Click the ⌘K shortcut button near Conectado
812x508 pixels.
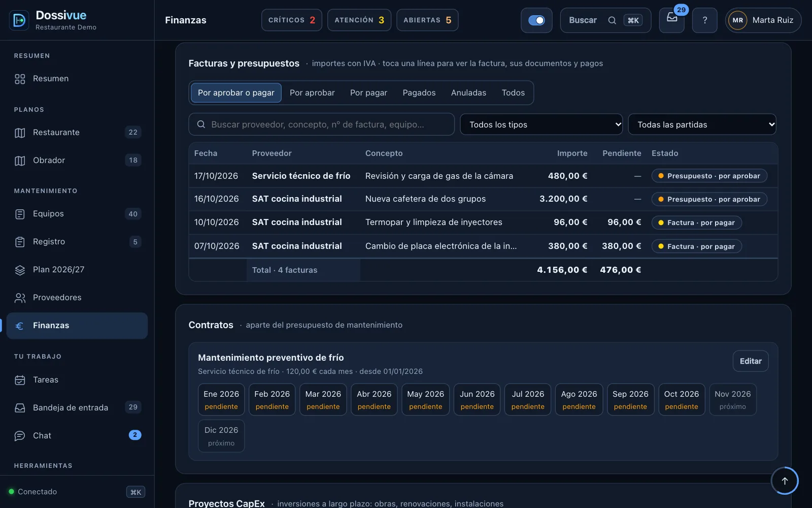(x=136, y=492)
